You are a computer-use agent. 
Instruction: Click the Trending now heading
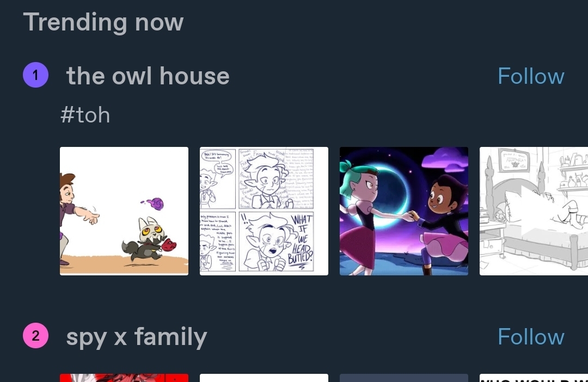103,22
